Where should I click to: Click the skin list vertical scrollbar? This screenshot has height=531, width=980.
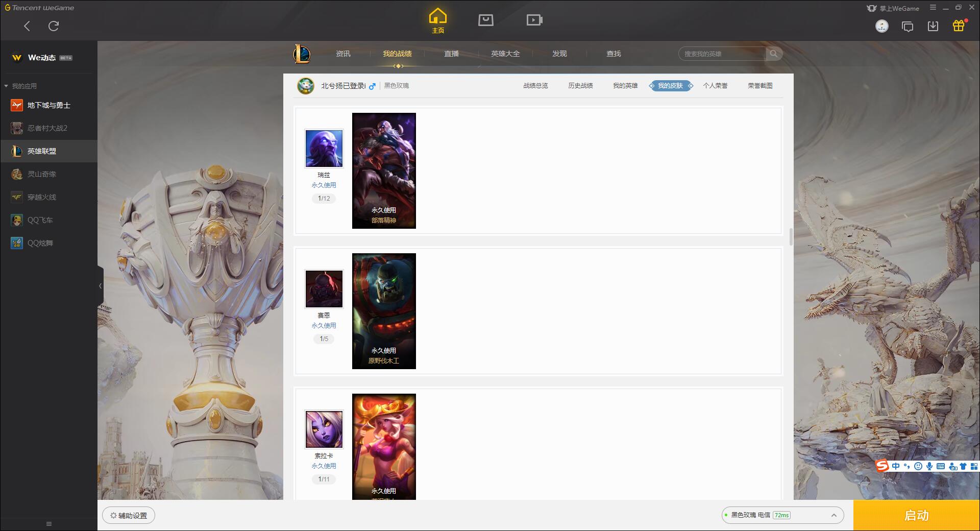tap(791, 236)
